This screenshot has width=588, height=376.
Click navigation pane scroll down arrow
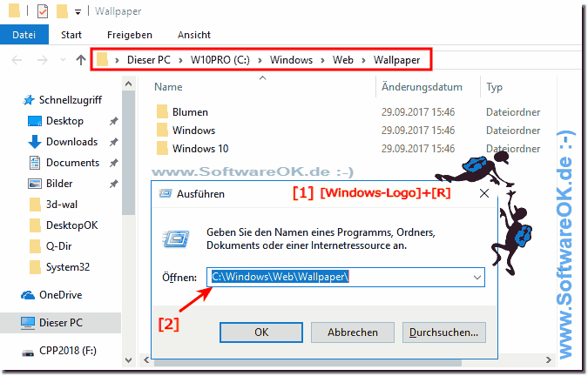[129, 360]
